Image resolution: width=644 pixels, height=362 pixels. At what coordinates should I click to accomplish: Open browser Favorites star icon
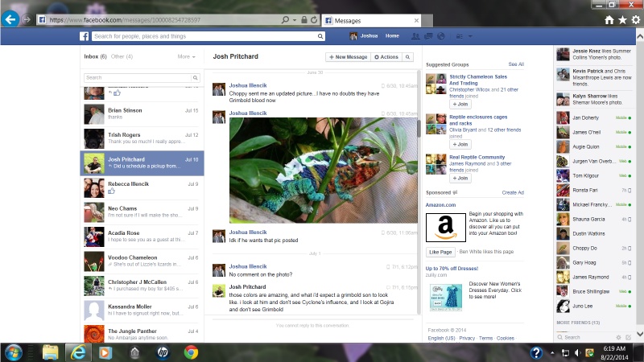pos(622,19)
